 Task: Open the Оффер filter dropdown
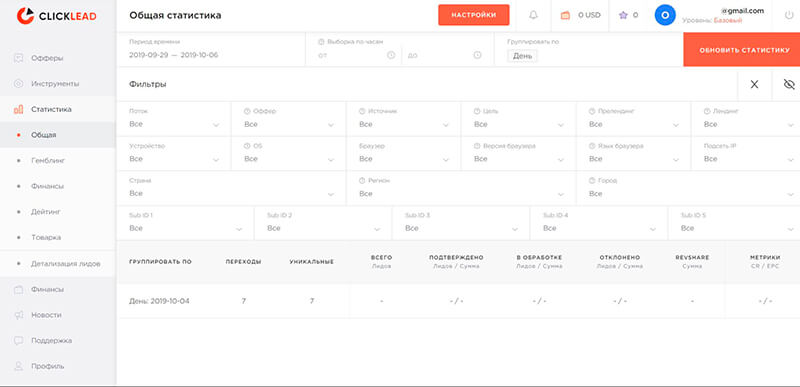[289, 119]
